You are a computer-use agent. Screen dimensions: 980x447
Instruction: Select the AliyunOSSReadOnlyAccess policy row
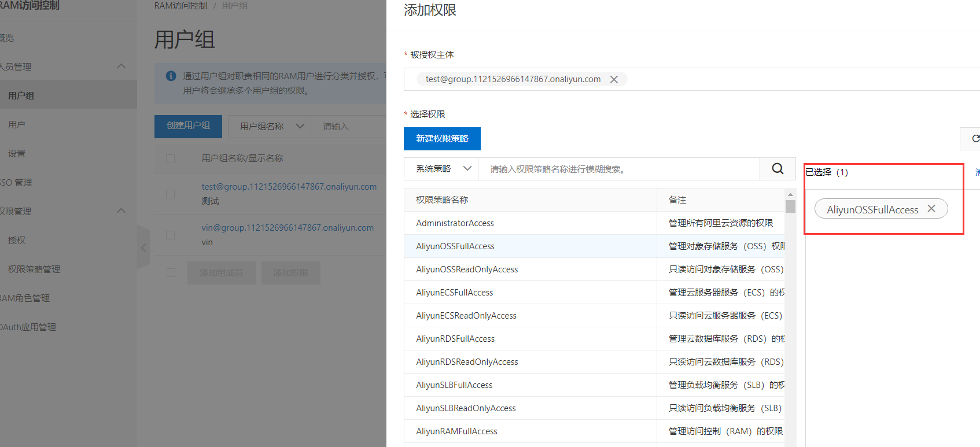point(594,269)
